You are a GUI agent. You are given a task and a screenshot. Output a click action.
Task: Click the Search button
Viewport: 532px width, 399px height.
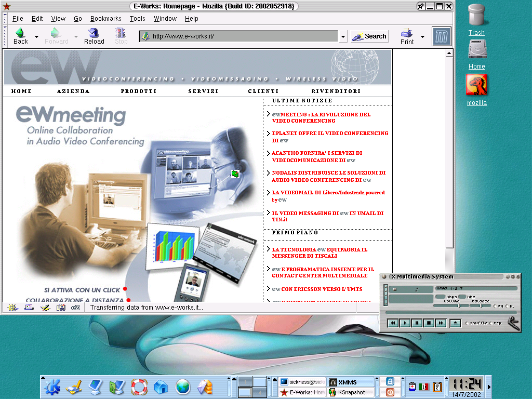[369, 36]
